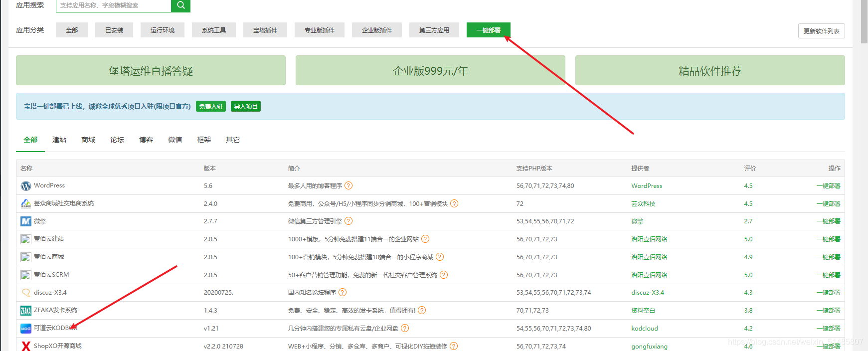Image resolution: width=868 pixels, height=351 pixels.
Task: Switch to the 框架 tab
Action: [x=204, y=140]
